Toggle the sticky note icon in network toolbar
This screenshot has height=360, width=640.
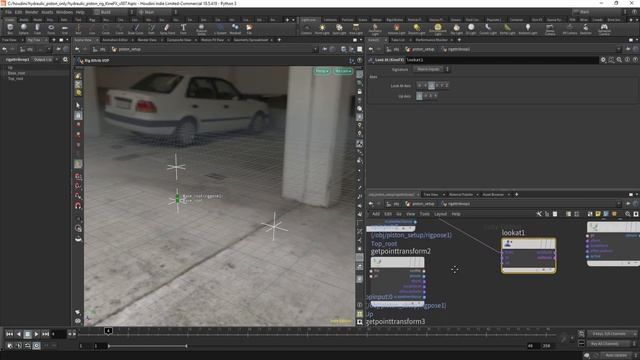[x=598, y=214]
